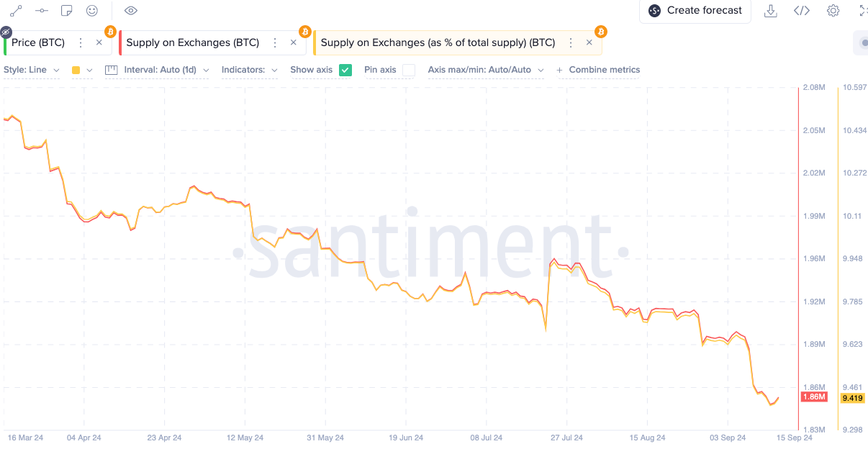868x449 pixels.
Task: Remove Supply on Exchanges (BTC) metric
Action: point(294,42)
